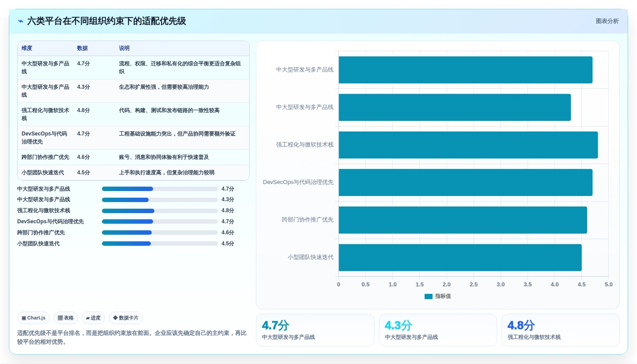Click the table's 4.8分 cell for 强工程化与微软技术栈
Screen dimensions: 637x364
click(83, 110)
